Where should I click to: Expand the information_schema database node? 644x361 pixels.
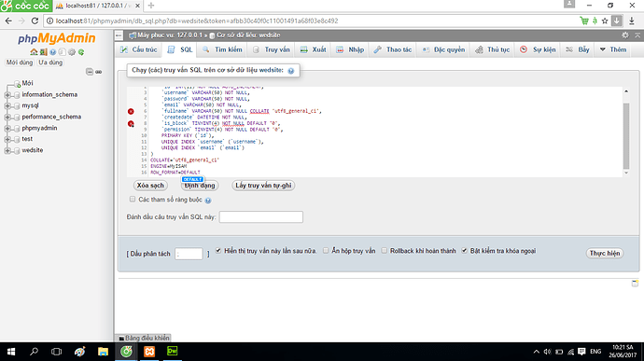[x=7, y=95]
